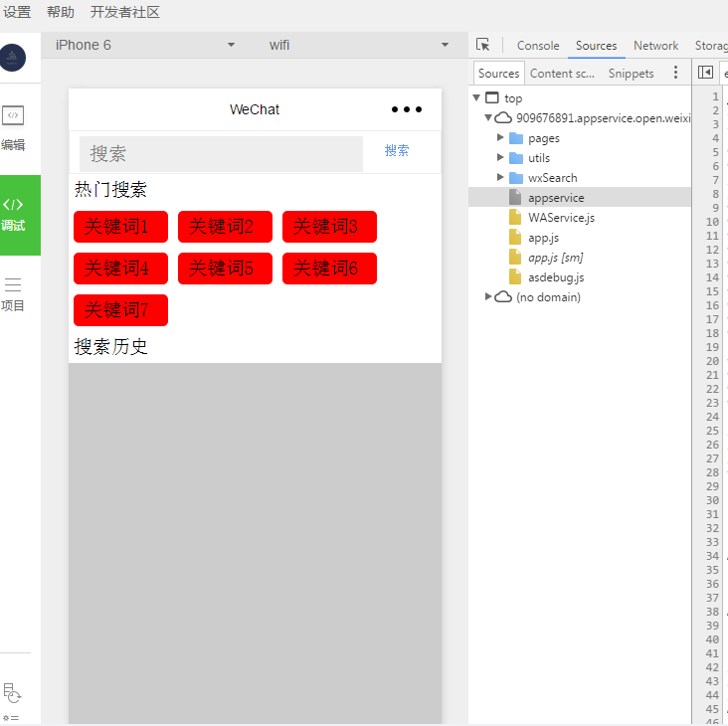728x726 pixels.
Task: Switch to the Network tab
Action: point(655,46)
